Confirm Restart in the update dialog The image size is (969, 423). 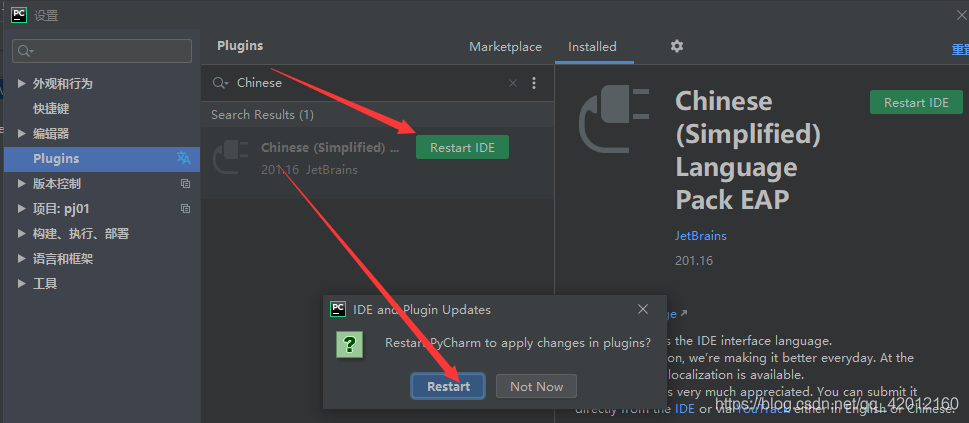449,387
